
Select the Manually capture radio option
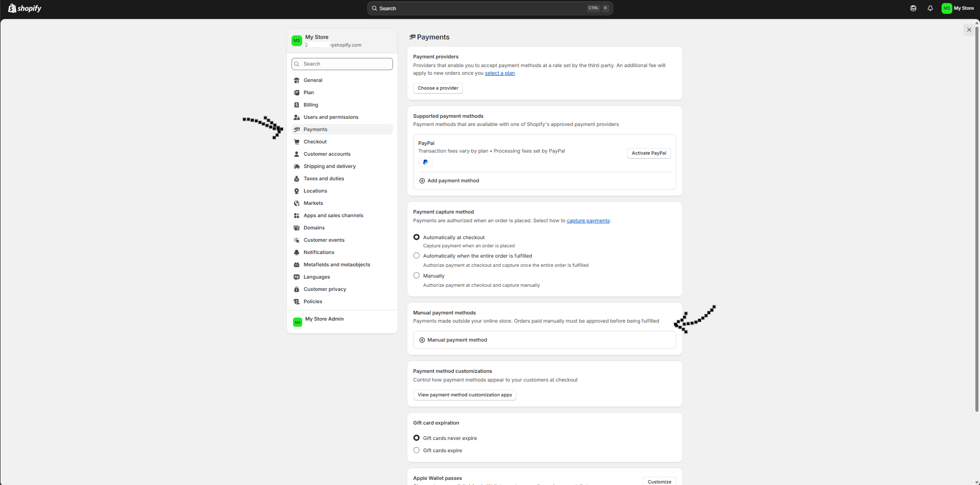click(x=416, y=276)
